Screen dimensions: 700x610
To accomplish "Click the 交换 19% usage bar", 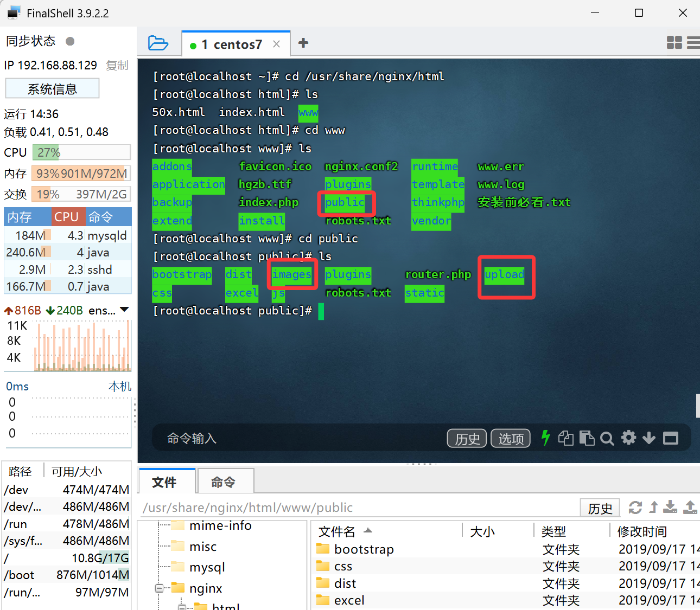I will (81, 194).
